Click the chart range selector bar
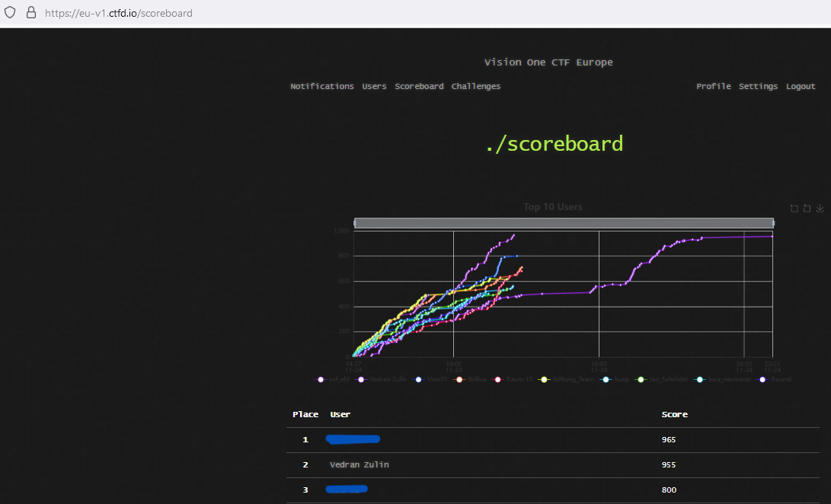The width and height of the screenshot is (831, 504). click(x=563, y=222)
